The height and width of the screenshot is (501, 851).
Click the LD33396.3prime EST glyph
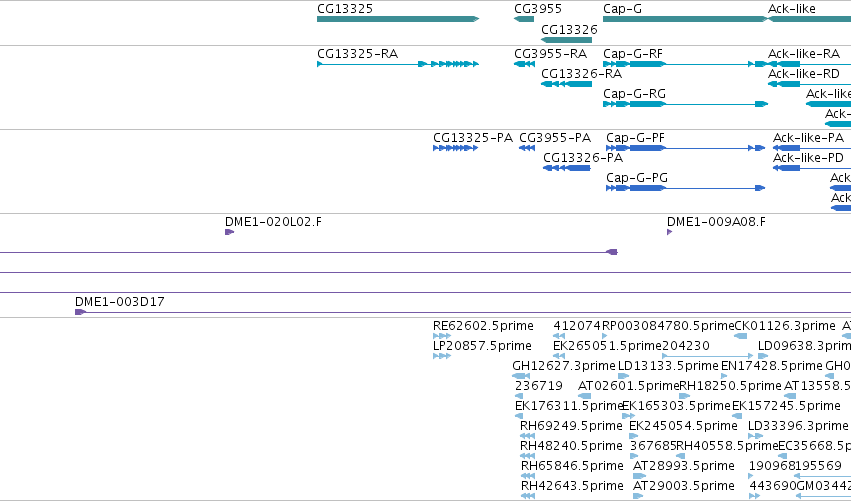[755, 436]
